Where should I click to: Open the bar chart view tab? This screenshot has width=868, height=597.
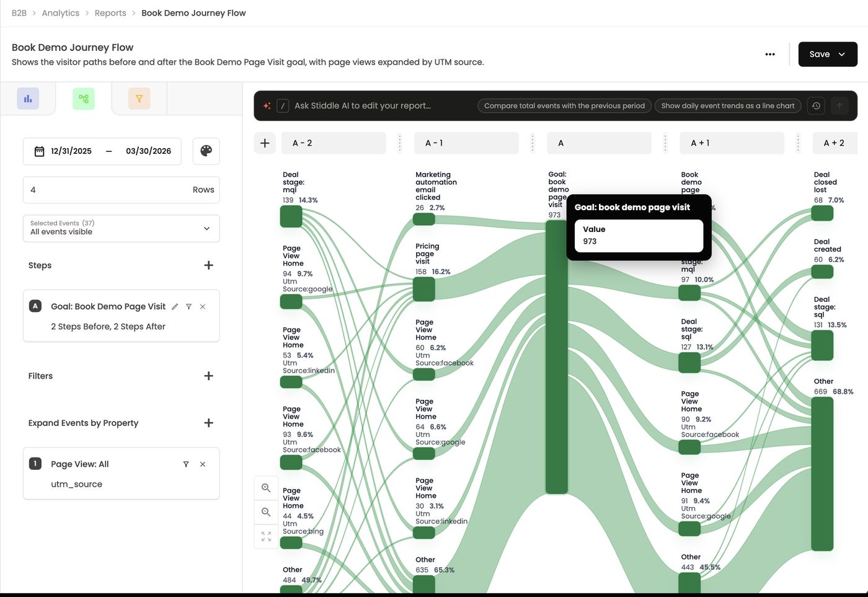click(28, 99)
